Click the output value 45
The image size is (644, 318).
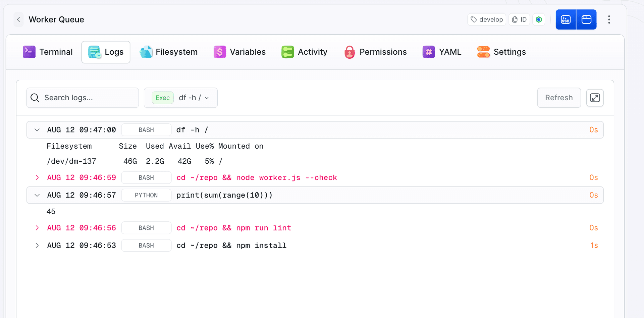coord(51,212)
